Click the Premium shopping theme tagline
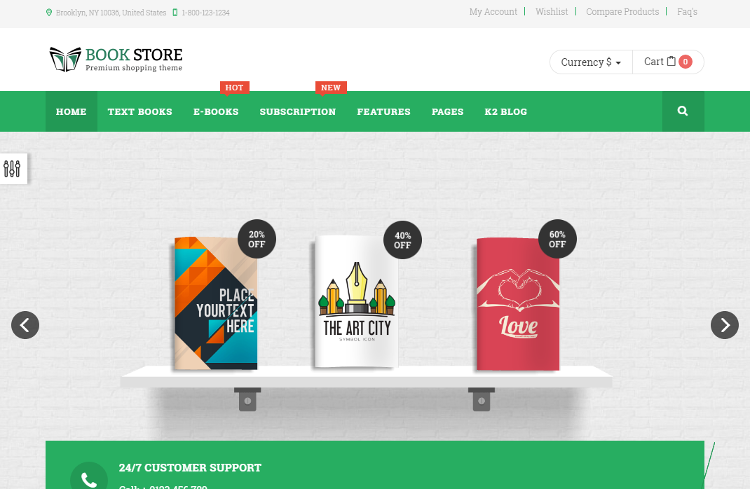Viewport: 750px width, 489px height. pyautogui.click(x=134, y=68)
